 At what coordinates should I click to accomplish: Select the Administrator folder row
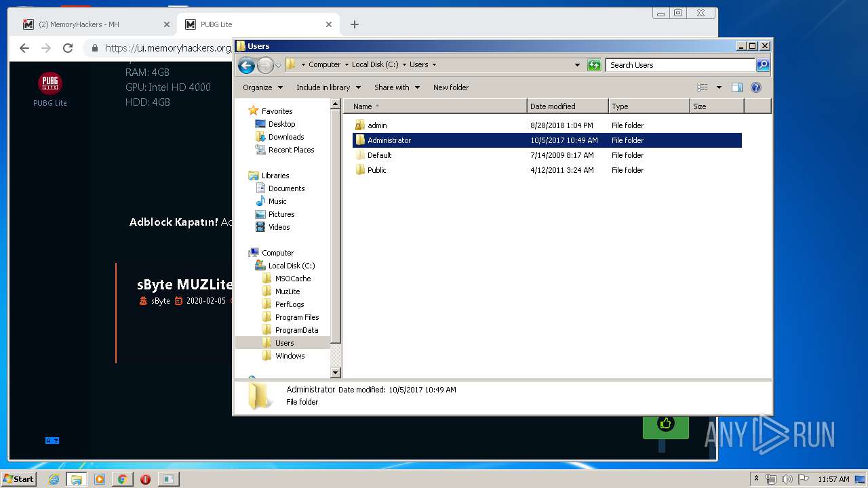[x=547, y=140]
